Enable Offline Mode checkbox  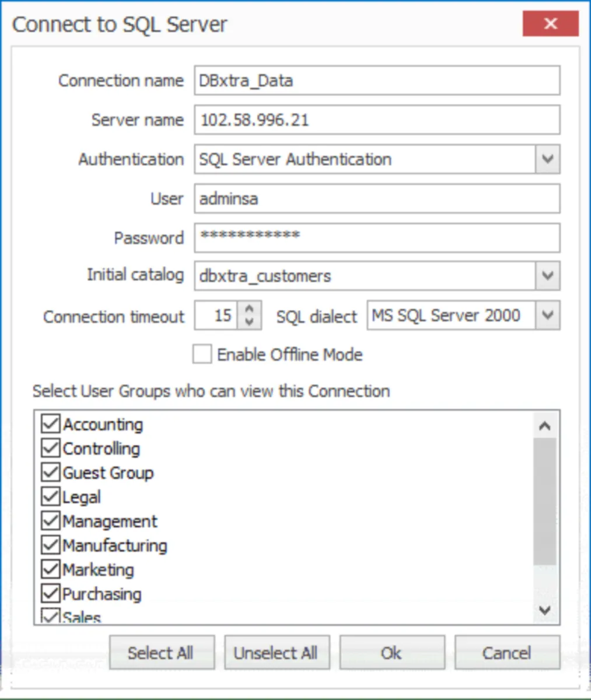(x=202, y=354)
